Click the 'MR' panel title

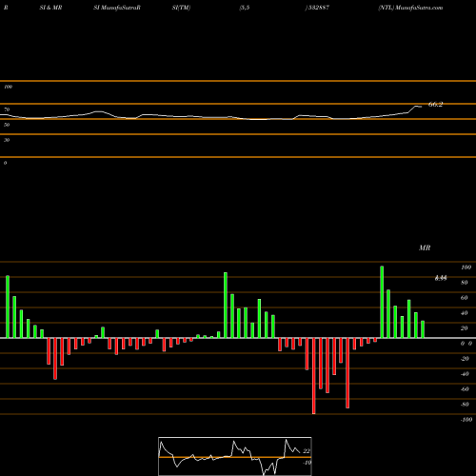coord(425,248)
